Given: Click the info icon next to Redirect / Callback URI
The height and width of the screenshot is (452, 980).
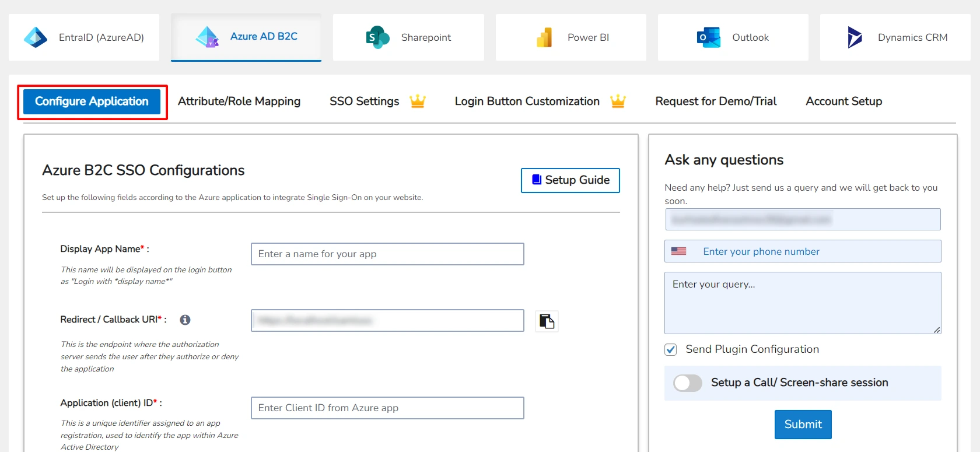Looking at the screenshot, I should 185,320.
